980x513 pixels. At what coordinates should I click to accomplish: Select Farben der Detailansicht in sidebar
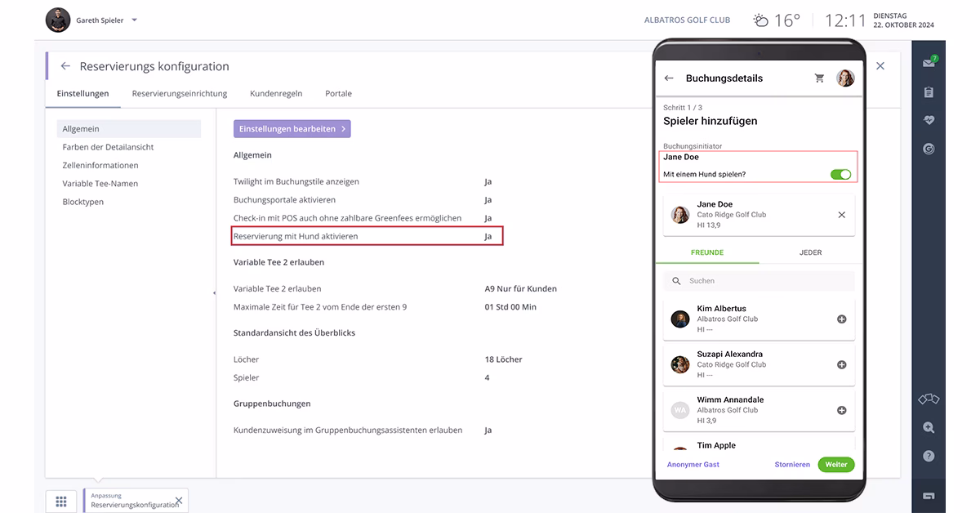(108, 147)
